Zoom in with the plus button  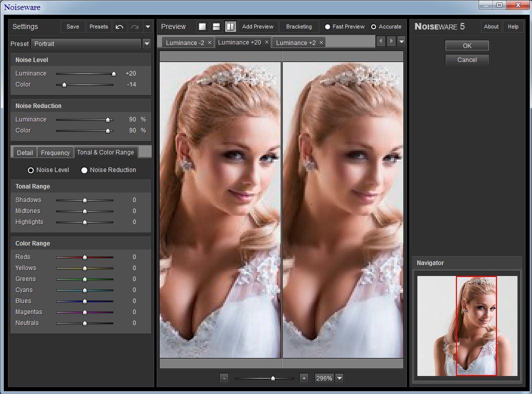click(304, 377)
